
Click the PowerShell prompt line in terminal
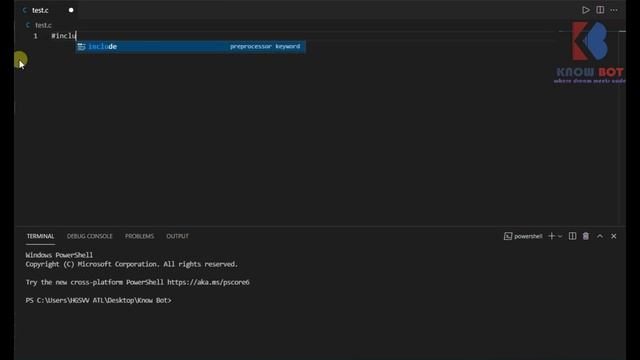(x=98, y=300)
